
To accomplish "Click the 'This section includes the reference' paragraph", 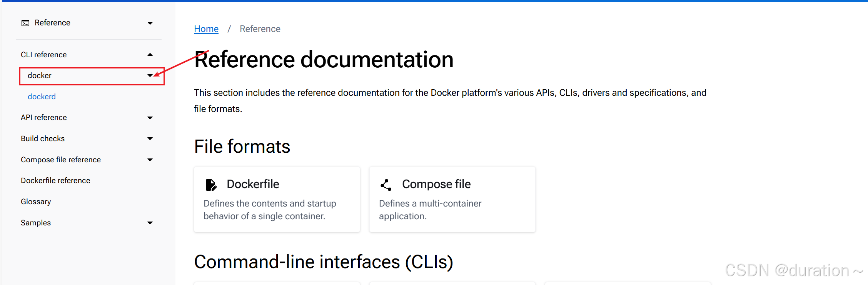I will coord(450,101).
